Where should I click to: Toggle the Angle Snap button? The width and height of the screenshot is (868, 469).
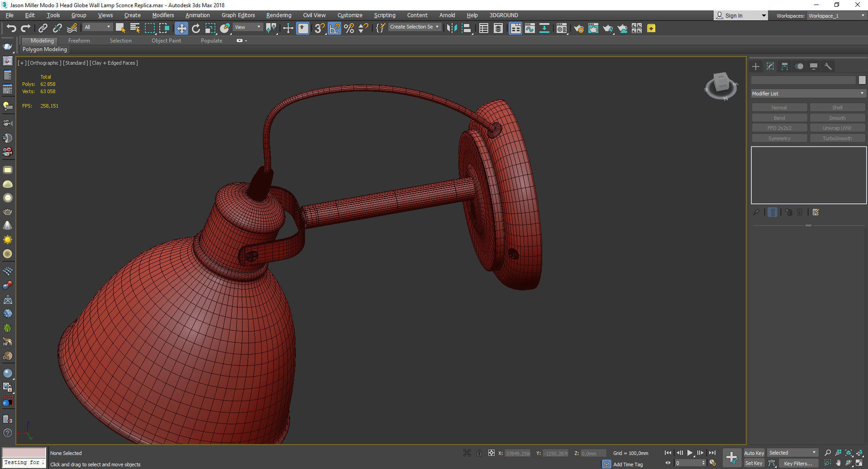tap(334, 28)
